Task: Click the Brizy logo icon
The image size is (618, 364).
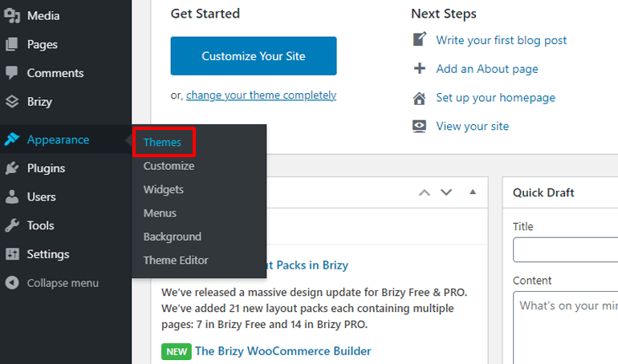Action: click(12, 102)
